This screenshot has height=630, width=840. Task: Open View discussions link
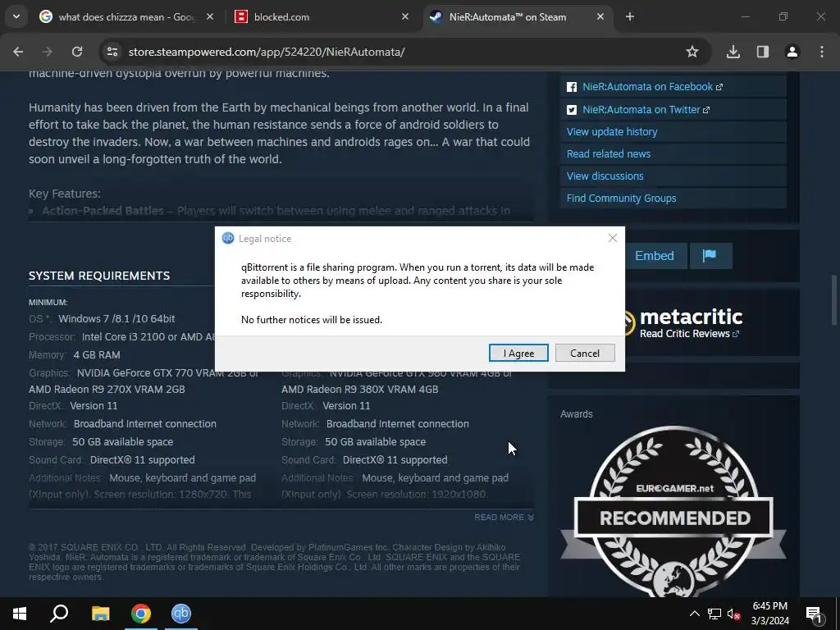point(605,176)
